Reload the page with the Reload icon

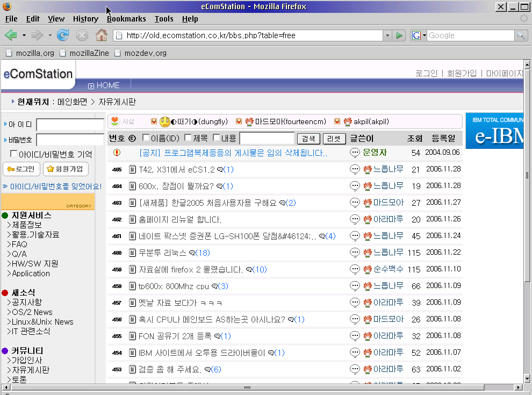[x=63, y=35]
